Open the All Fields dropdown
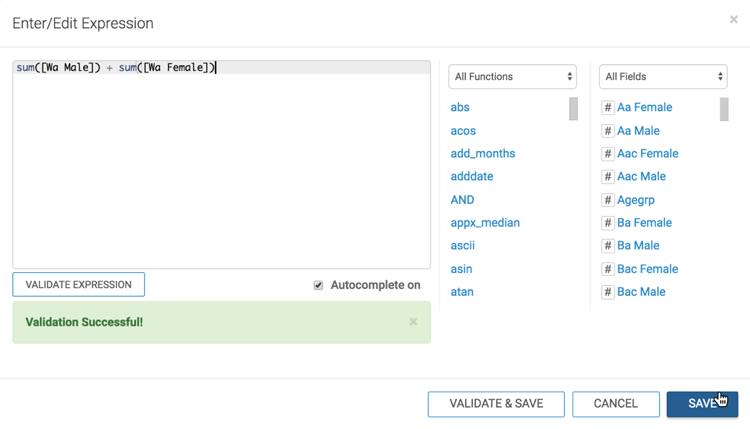The width and height of the screenshot is (750, 429). tap(663, 77)
